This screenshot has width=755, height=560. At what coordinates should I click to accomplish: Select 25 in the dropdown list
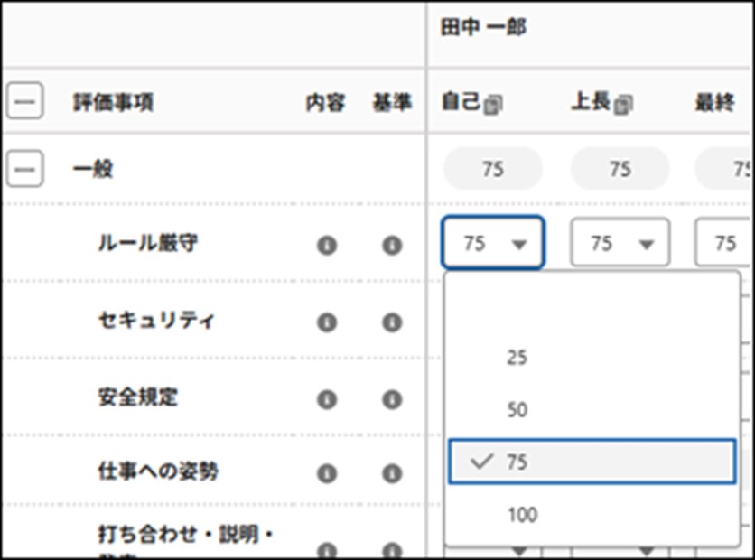click(x=592, y=358)
